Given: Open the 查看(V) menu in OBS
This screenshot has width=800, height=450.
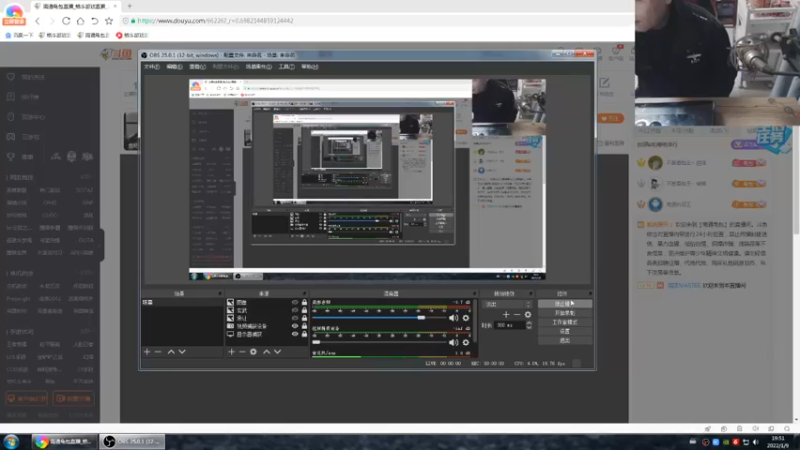Looking at the screenshot, I should (x=197, y=67).
